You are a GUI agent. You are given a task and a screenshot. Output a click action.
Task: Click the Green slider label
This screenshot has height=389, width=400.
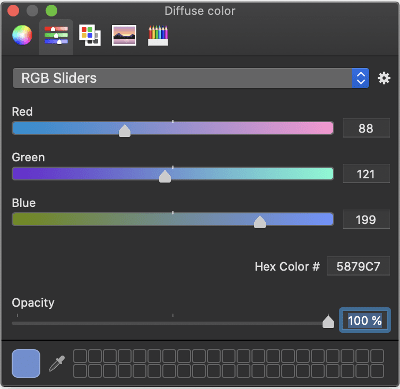[x=28, y=157]
